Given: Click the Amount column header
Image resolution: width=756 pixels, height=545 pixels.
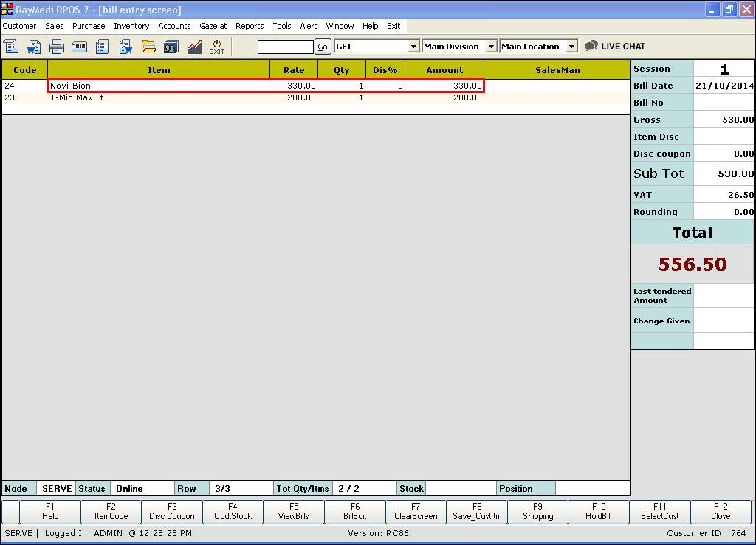Looking at the screenshot, I should pos(444,70).
